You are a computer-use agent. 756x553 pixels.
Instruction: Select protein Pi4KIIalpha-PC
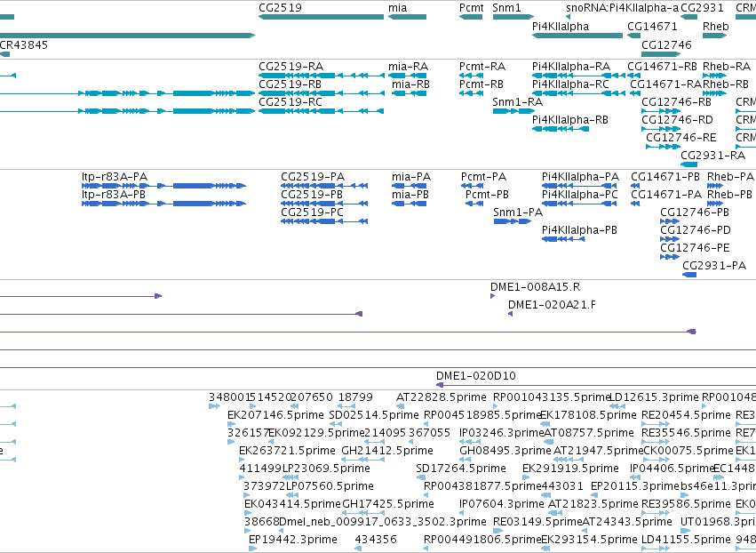(x=580, y=195)
